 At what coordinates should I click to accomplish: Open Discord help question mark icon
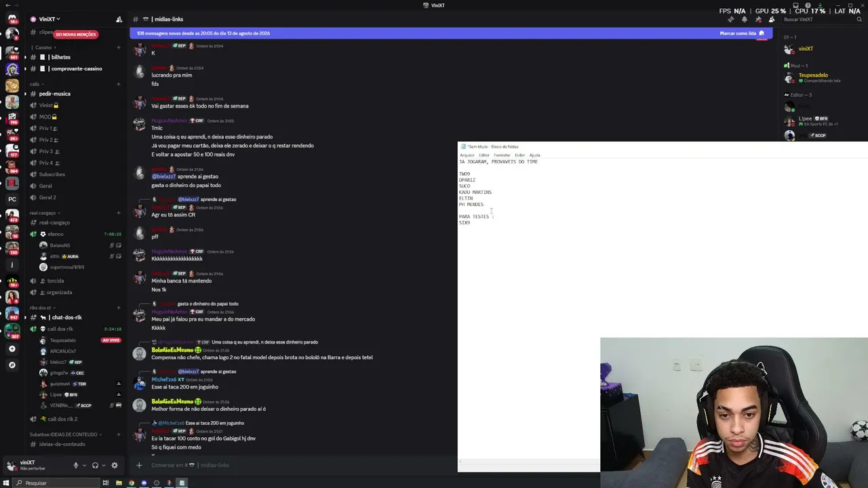point(808,5)
